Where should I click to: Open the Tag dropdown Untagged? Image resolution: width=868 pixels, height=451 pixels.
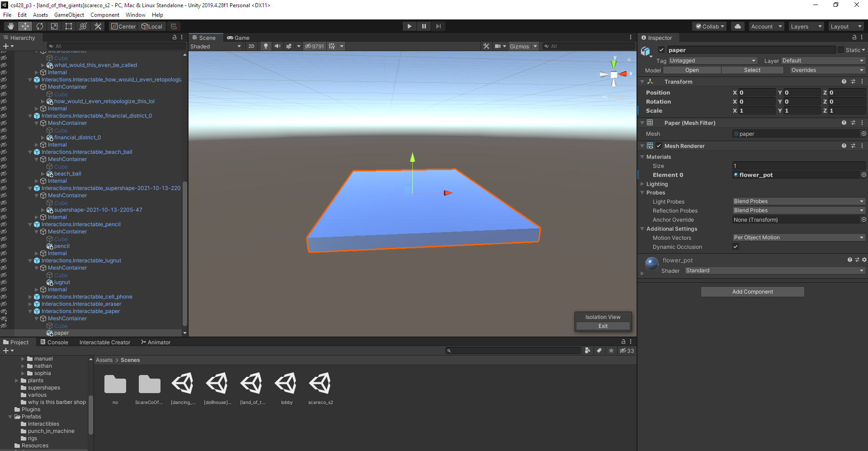point(713,61)
